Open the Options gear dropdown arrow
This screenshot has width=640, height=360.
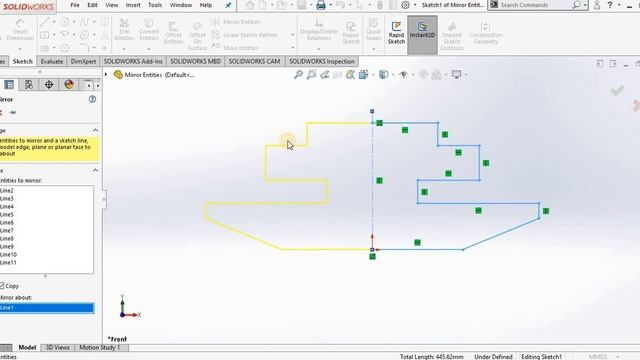pyautogui.click(x=415, y=5)
